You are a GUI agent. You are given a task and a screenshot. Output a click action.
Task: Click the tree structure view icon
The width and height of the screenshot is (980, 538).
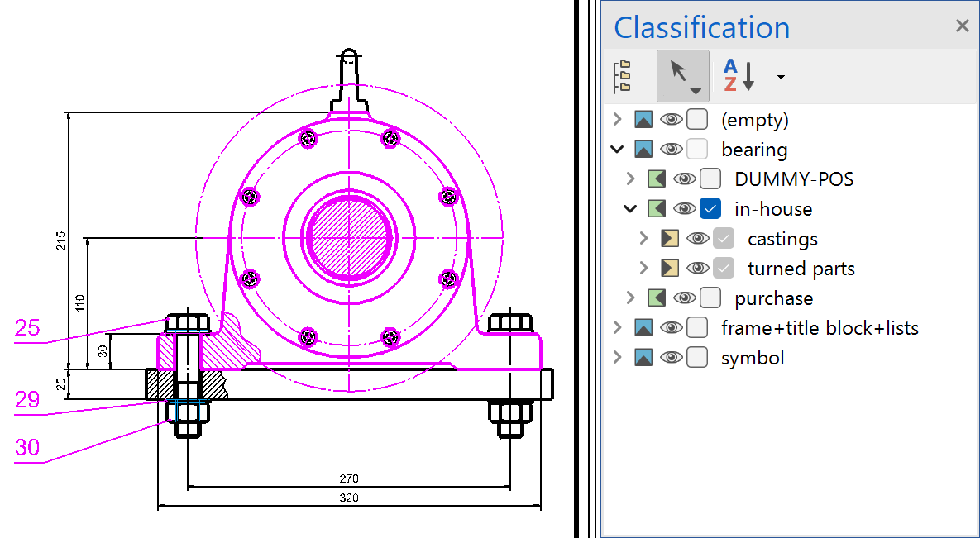622,76
